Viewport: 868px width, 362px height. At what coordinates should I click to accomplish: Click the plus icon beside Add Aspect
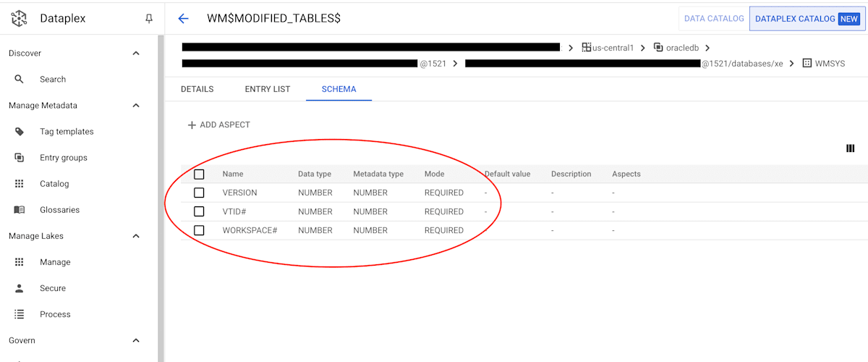[x=192, y=125]
